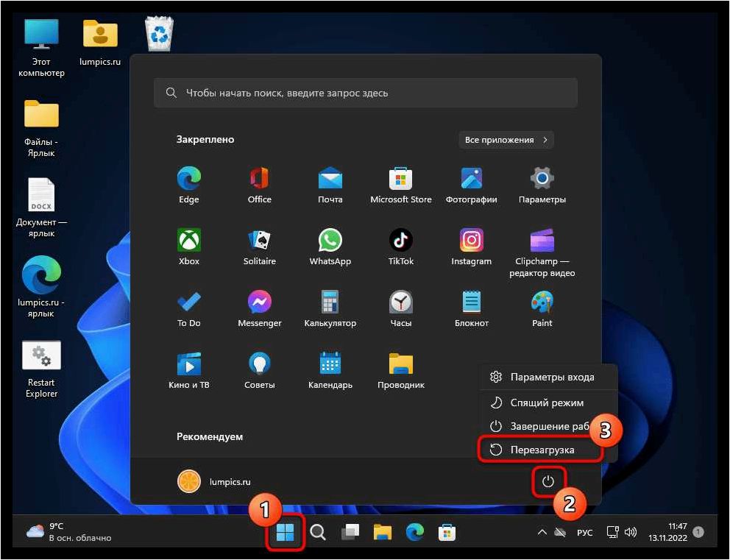Expand hidden system tray icons chevron

(542, 531)
